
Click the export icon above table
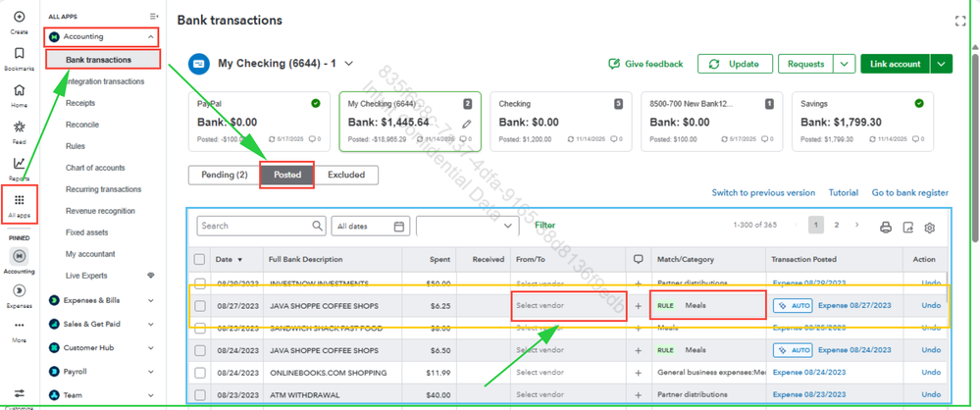point(907,228)
